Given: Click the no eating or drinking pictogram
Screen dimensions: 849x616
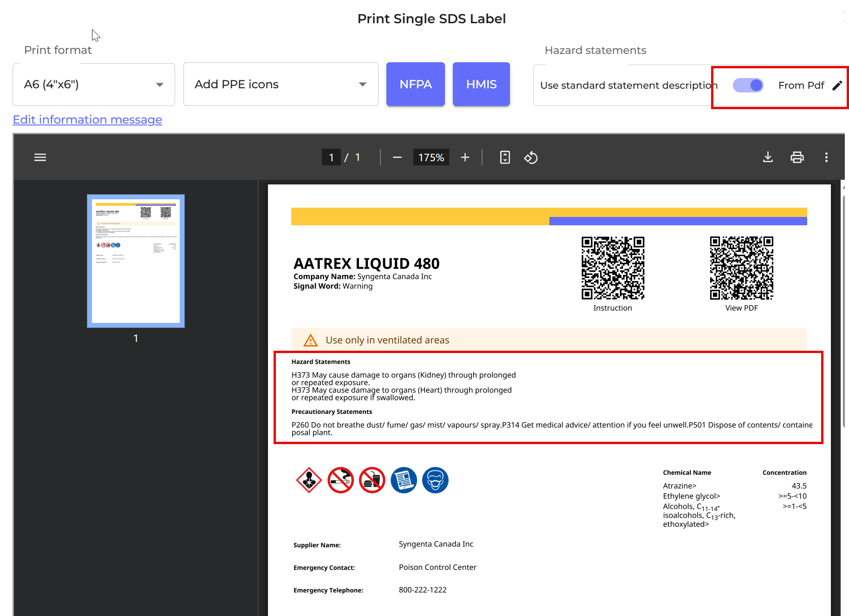Looking at the screenshot, I should pos(372,480).
